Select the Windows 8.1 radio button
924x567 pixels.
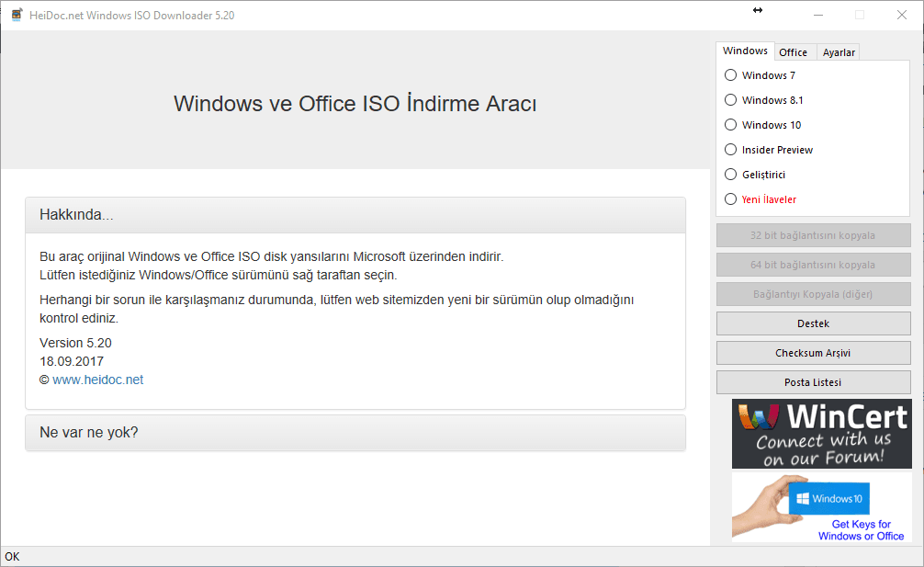pos(763,100)
